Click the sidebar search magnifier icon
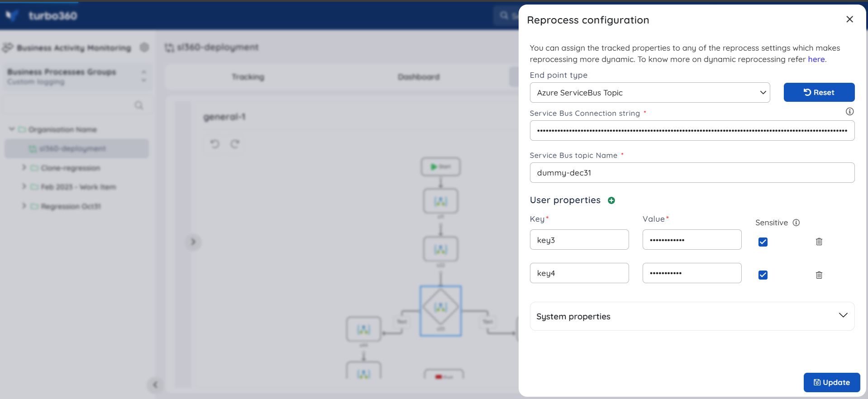The image size is (868, 399). click(x=139, y=105)
